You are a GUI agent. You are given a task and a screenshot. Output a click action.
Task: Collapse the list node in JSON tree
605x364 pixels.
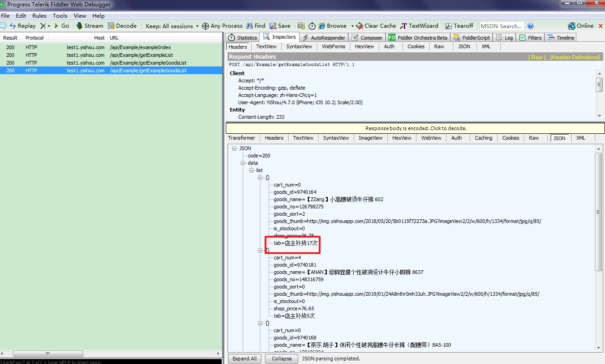tap(251, 170)
